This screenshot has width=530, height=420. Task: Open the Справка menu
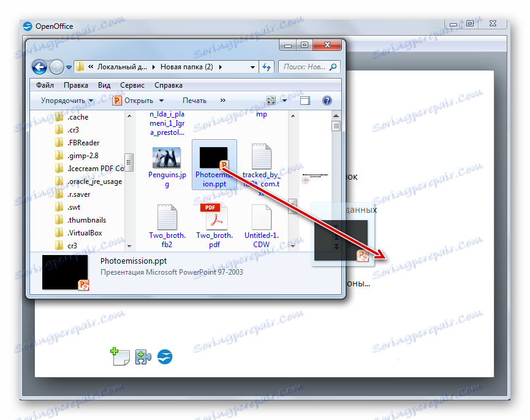(168, 85)
